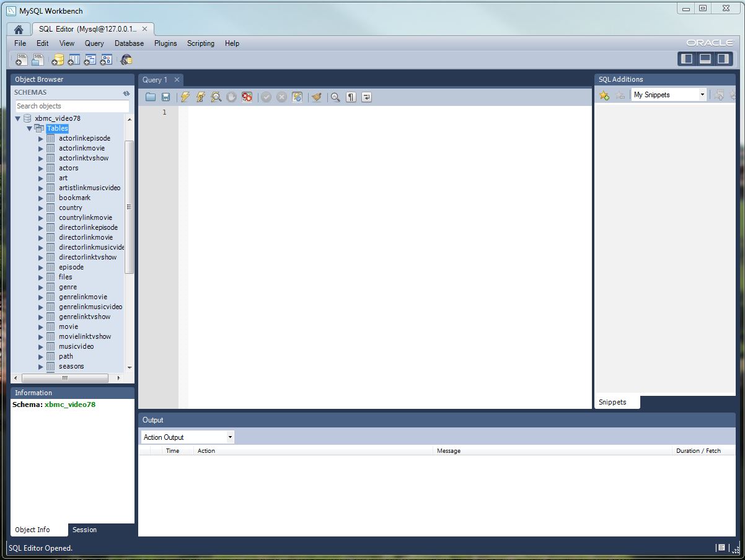Switch to the Session tab
The width and height of the screenshot is (745, 560).
click(x=84, y=530)
